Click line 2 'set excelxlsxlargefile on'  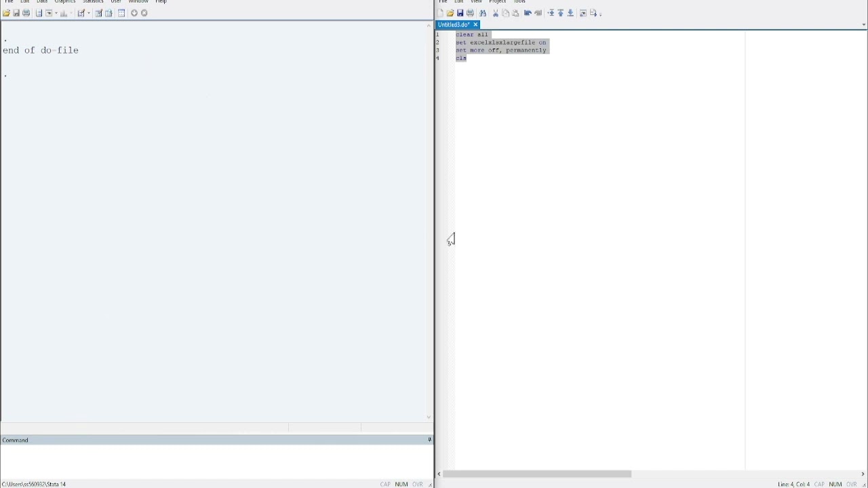click(500, 42)
